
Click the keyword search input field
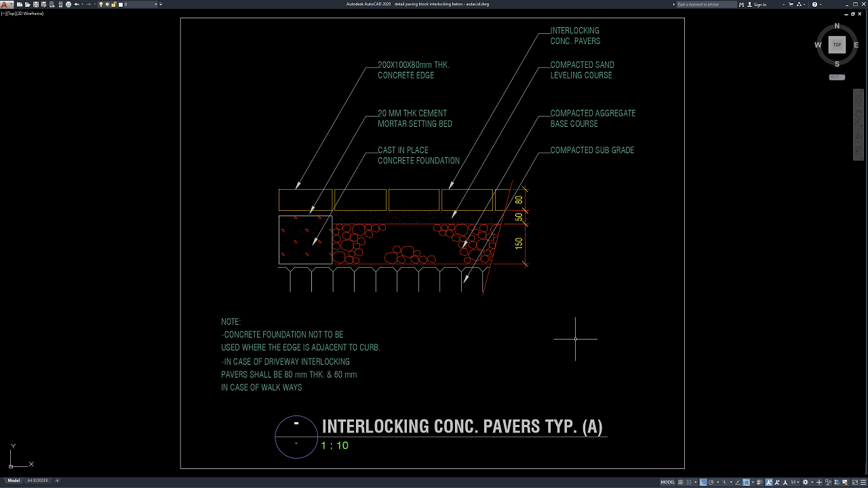[x=705, y=4]
